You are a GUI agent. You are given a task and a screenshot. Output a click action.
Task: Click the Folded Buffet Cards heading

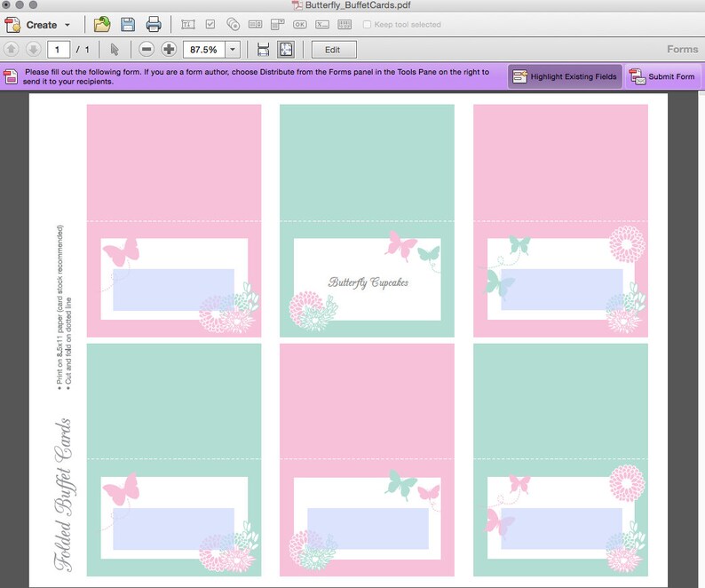[x=63, y=495]
